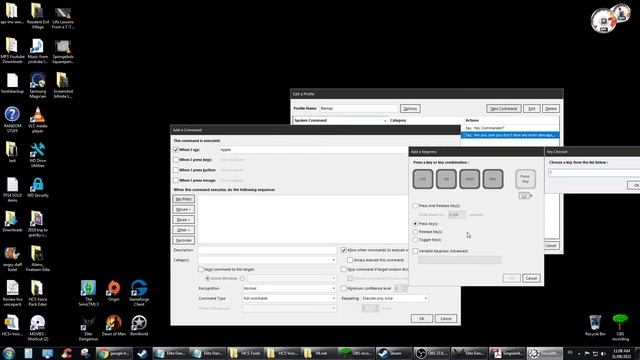Open WD Security desktop icon

point(38,188)
